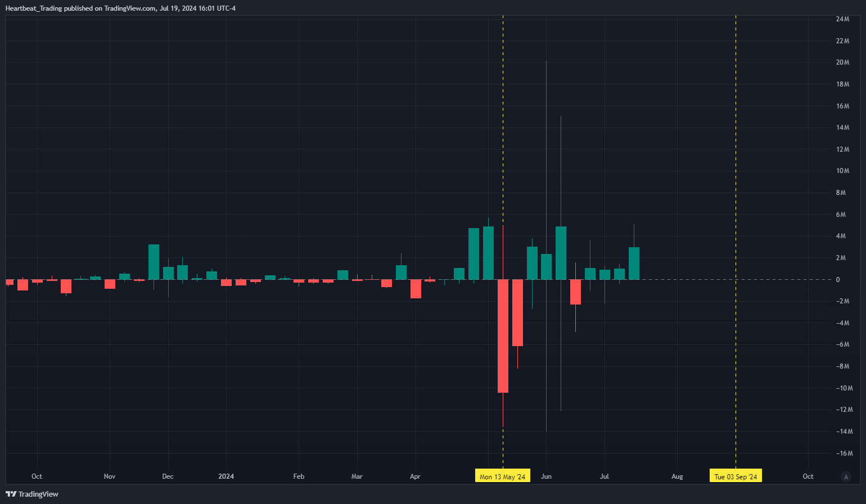Click the TradingView logo
Viewport: 866px width, 504px height.
coord(32,494)
